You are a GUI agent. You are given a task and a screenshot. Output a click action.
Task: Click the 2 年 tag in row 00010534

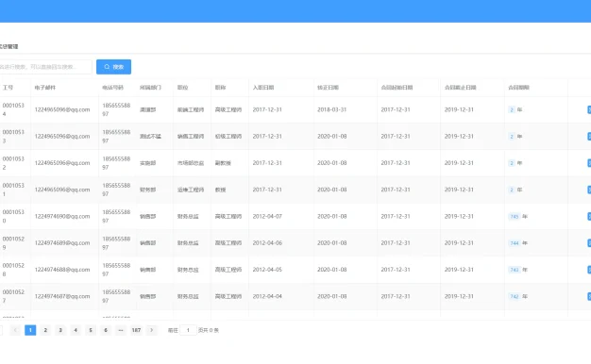(512, 109)
